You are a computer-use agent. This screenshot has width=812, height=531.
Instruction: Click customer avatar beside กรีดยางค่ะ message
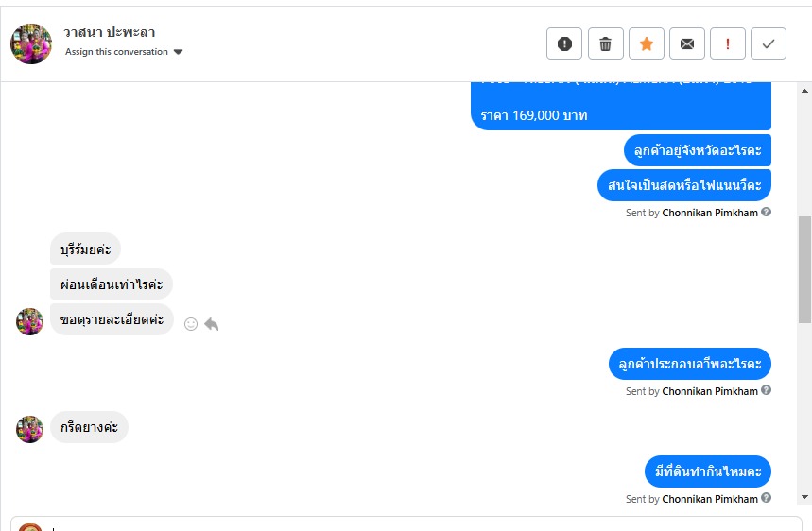(30, 429)
